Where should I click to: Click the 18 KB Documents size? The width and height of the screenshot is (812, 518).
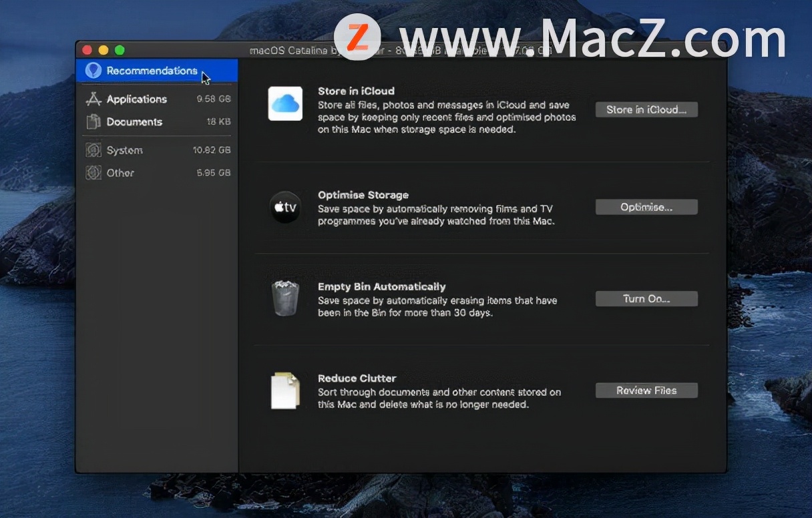[x=219, y=121]
